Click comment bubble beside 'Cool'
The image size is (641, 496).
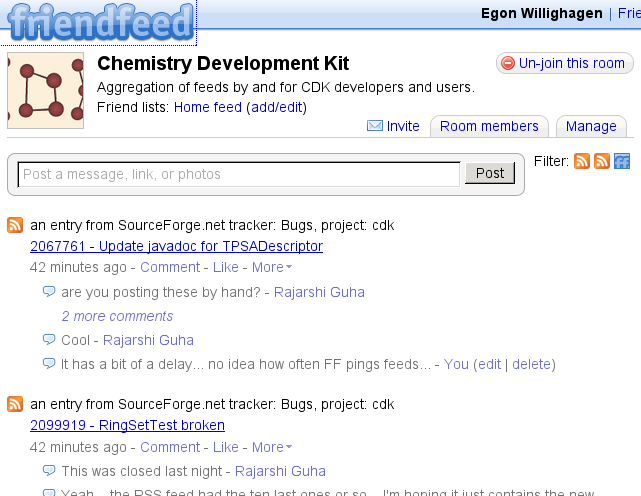click(x=49, y=340)
